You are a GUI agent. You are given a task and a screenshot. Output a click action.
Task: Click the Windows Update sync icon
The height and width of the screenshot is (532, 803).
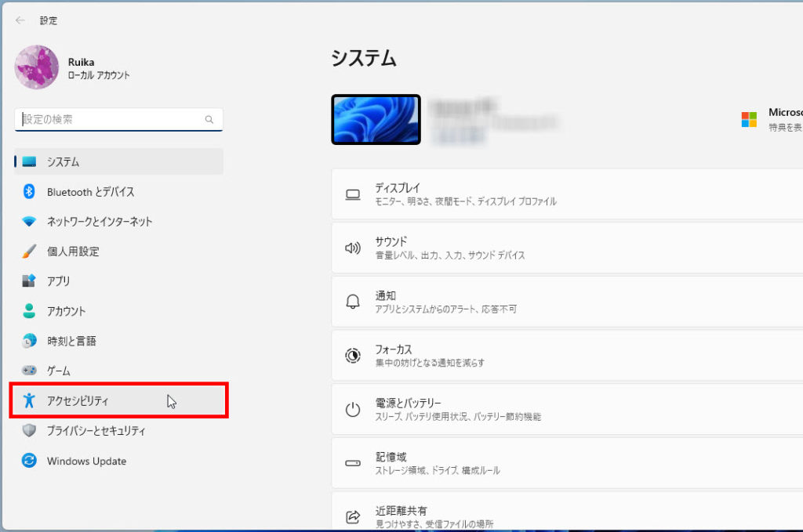(29, 461)
